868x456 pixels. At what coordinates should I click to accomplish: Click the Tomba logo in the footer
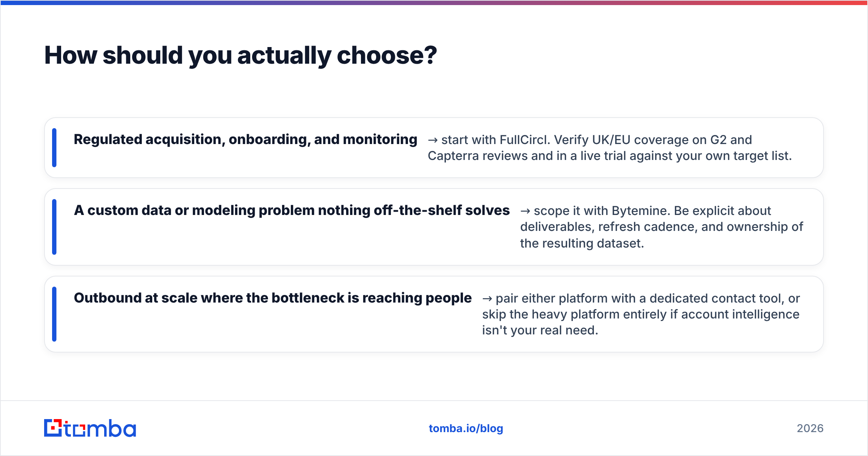point(90,428)
